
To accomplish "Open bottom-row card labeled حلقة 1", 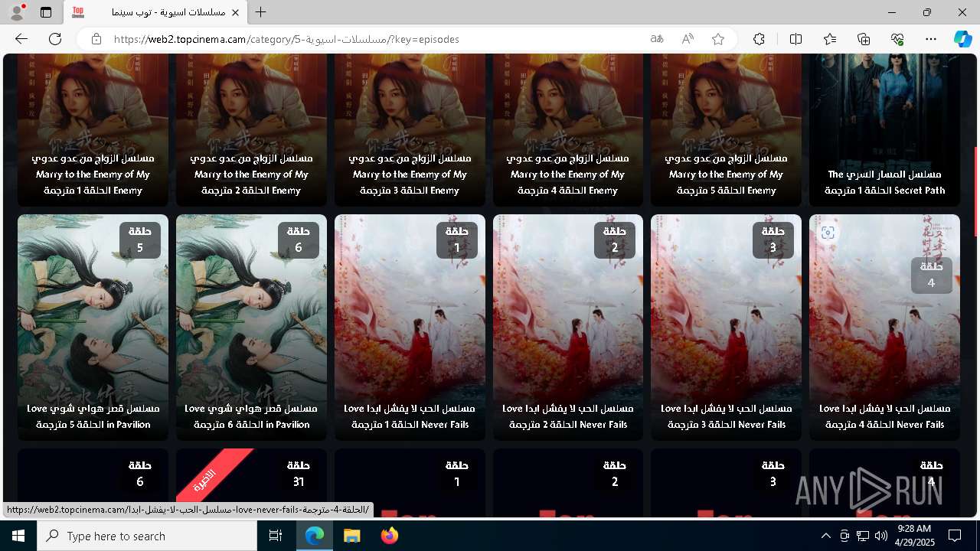I will point(410,482).
